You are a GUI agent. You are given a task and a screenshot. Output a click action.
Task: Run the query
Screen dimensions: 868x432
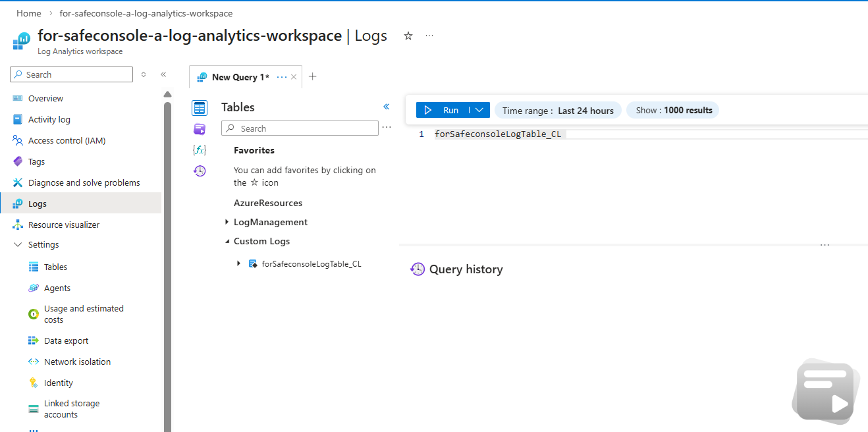(x=443, y=110)
